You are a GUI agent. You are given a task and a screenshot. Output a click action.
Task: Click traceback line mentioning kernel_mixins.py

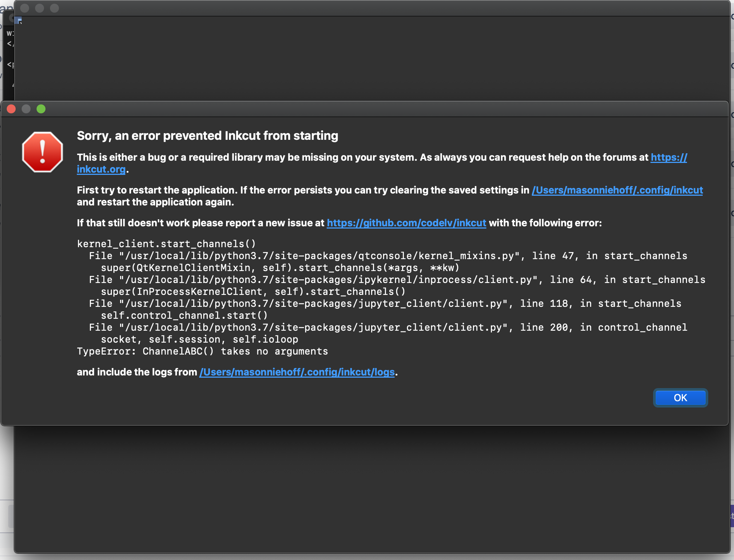tap(388, 256)
